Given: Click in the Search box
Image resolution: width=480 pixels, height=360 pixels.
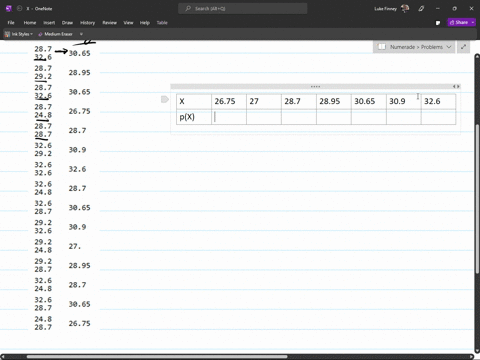Looking at the screenshot, I should tap(243, 9).
